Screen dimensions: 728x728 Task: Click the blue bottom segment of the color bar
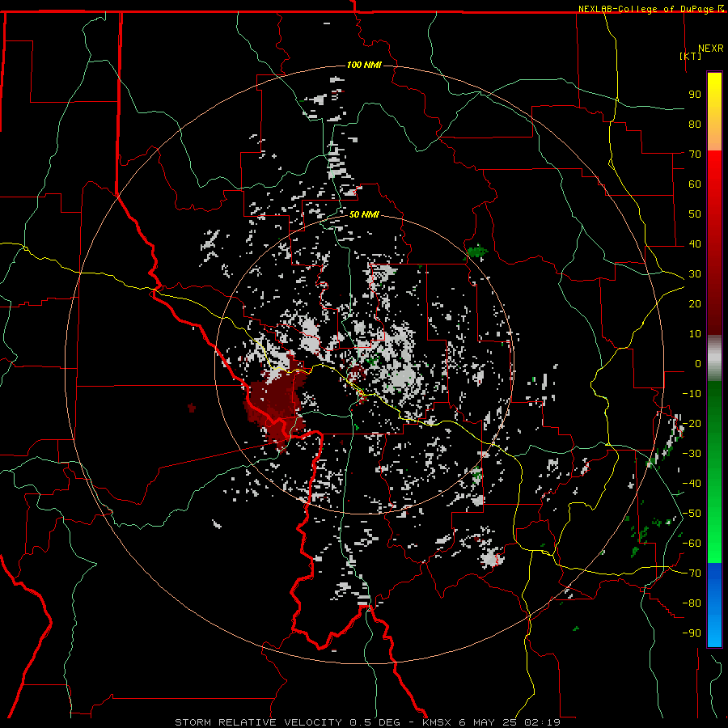point(714,605)
